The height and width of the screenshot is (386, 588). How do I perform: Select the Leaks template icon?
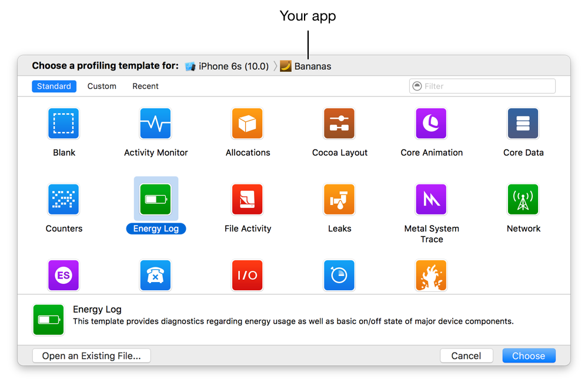pos(339,200)
